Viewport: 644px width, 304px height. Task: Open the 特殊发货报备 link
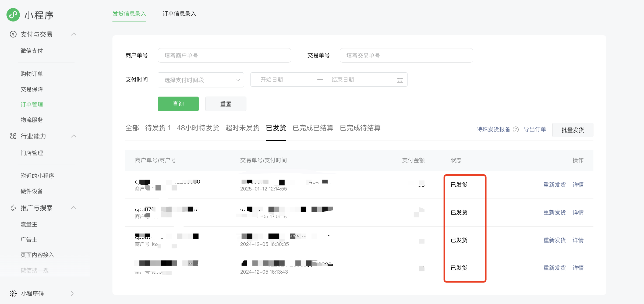point(493,129)
